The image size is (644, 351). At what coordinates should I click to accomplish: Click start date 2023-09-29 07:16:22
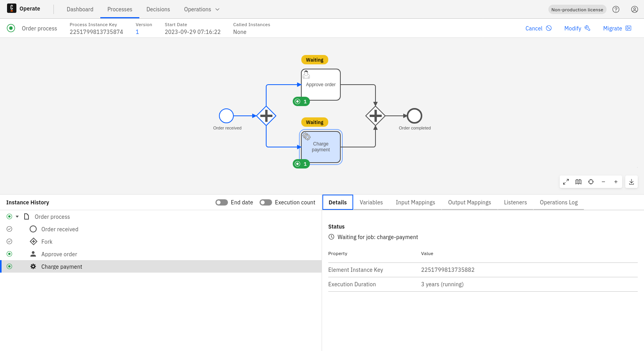[192, 32]
